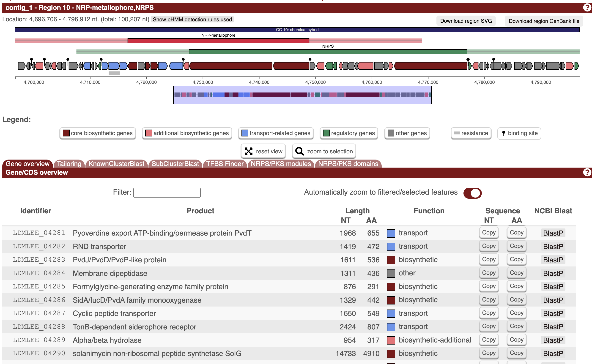The width and height of the screenshot is (592, 364).
Task: Open the NRPS/PKS domains tab
Action: [x=348, y=164]
